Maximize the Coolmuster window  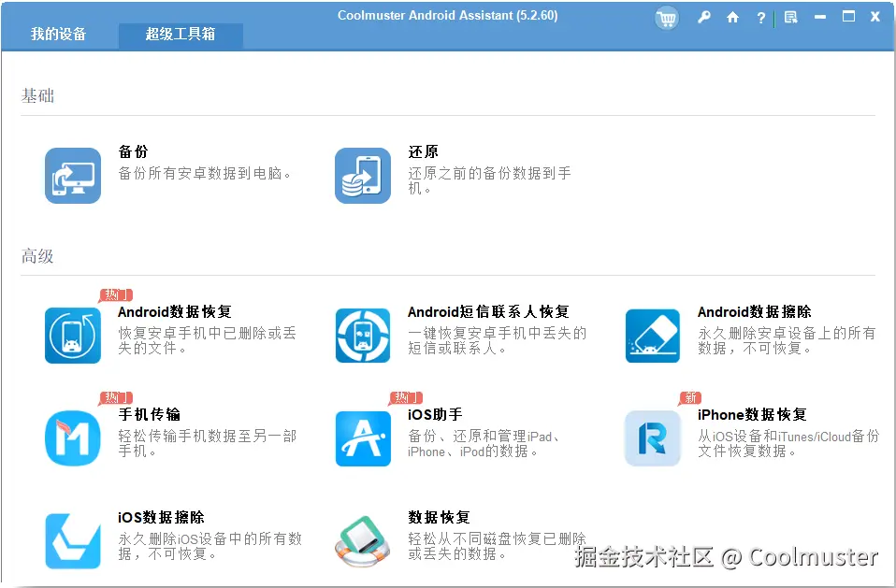[x=848, y=17]
